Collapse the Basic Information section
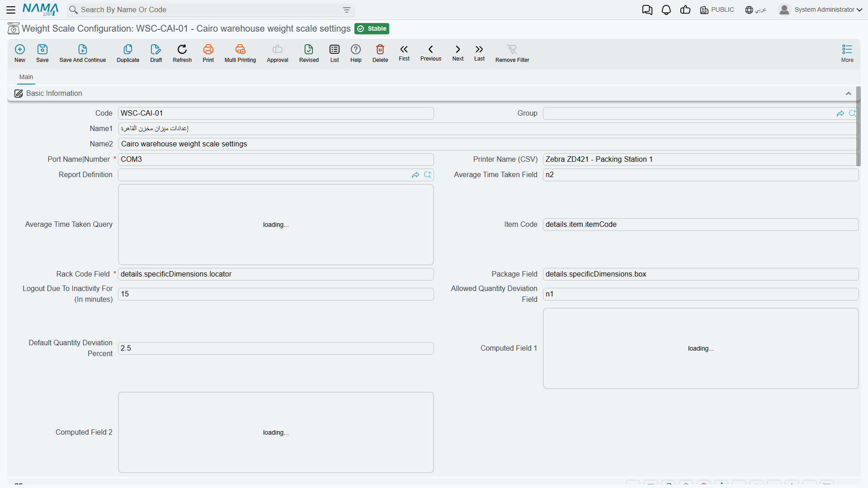 pyautogui.click(x=849, y=94)
